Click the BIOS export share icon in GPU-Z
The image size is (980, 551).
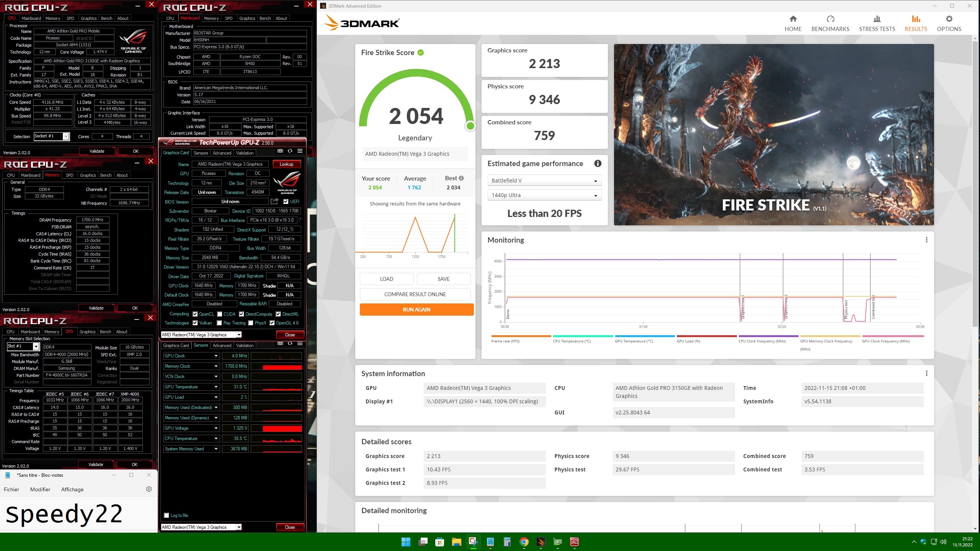click(x=274, y=201)
